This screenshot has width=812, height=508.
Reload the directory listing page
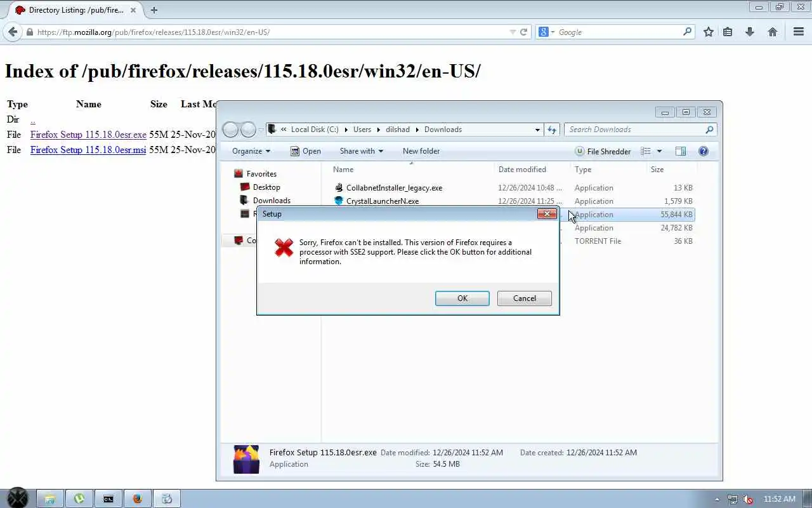pos(524,32)
